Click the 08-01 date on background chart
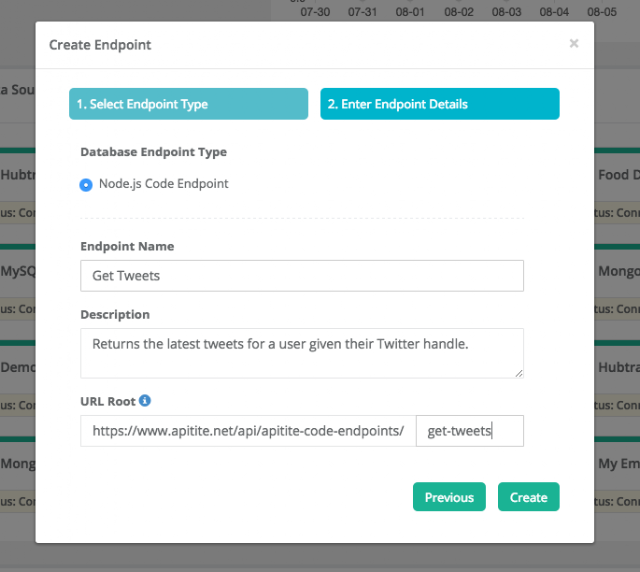Image resolution: width=640 pixels, height=572 pixels. (410, 12)
